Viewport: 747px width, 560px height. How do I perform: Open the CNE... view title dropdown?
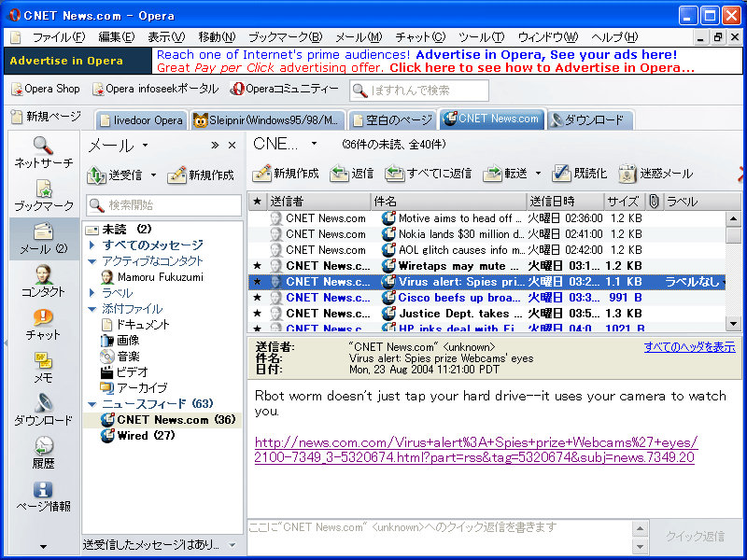point(314,144)
